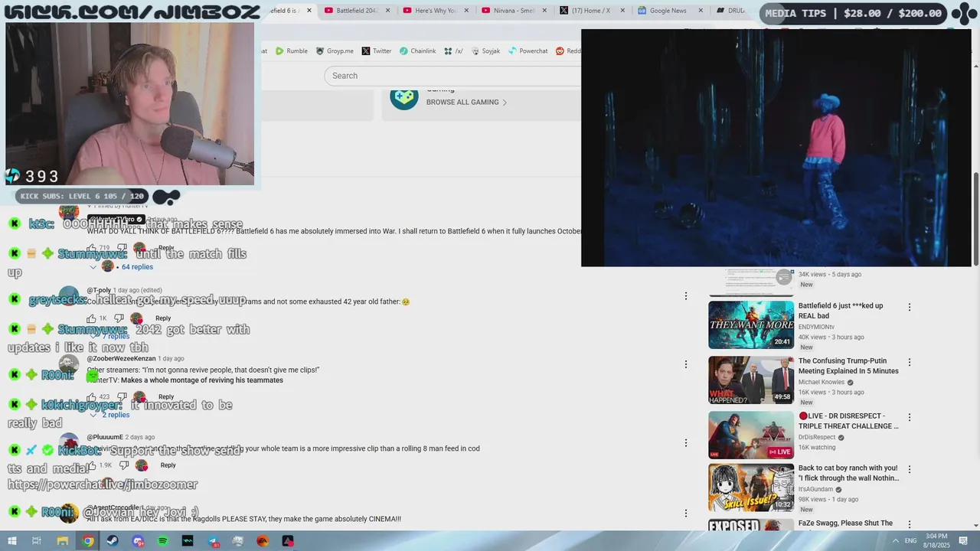Image resolution: width=980 pixels, height=551 pixels.
Task: Reply to the PluuuumE comment
Action: pyautogui.click(x=168, y=465)
